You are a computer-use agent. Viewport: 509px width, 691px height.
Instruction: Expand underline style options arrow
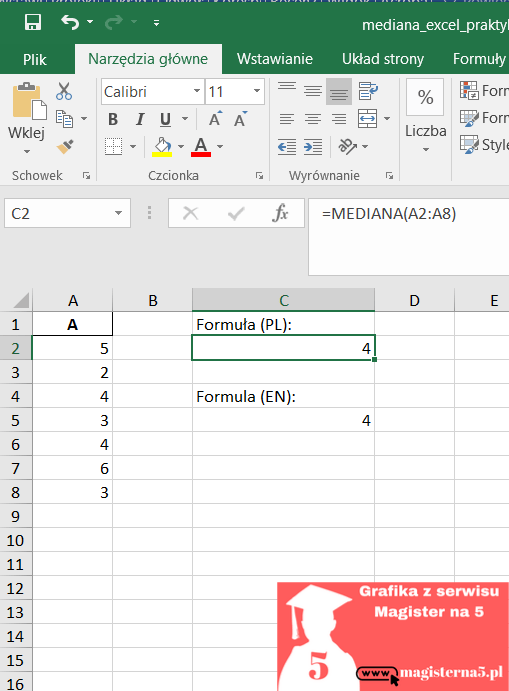[185, 119]
